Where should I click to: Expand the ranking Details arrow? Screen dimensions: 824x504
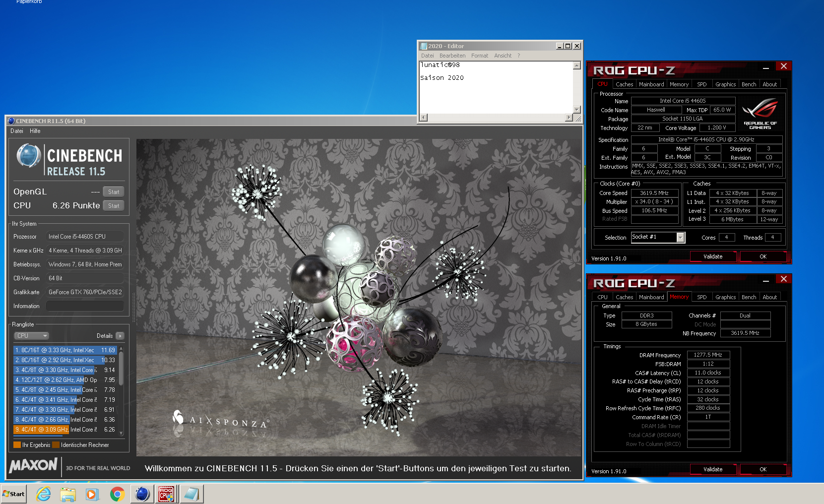point(120,336)
